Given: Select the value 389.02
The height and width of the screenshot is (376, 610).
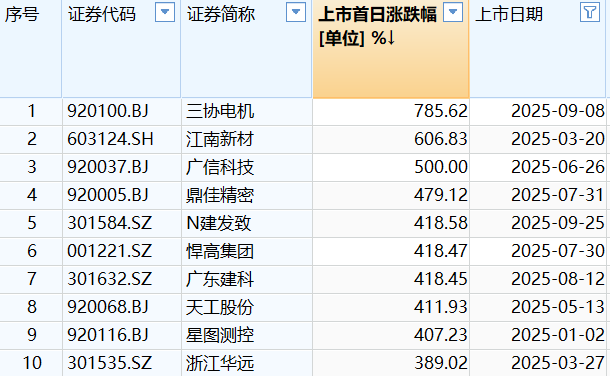Looking at the screenshot, I should pyautogui.click(x=440, y=363).
